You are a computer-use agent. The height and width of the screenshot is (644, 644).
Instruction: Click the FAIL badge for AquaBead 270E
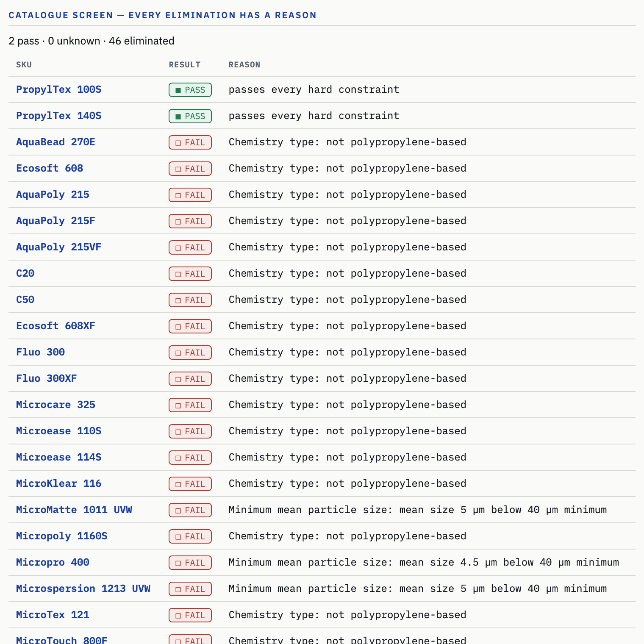tap(190, 142)
